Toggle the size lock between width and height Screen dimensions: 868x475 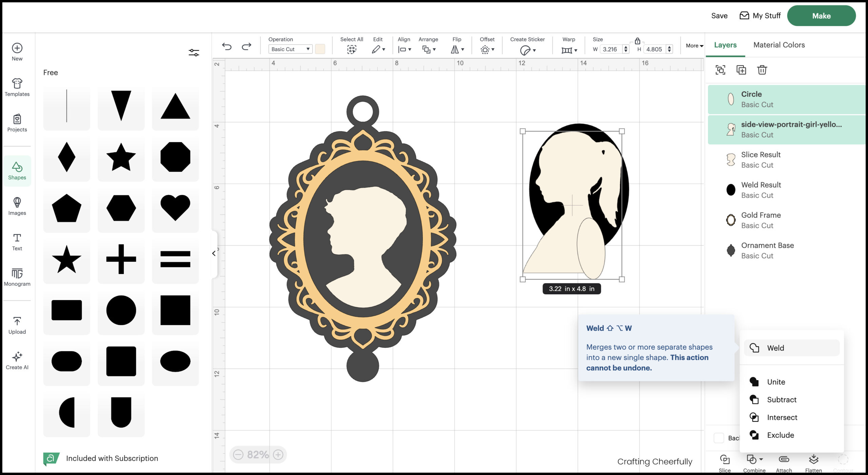[637, 41]
